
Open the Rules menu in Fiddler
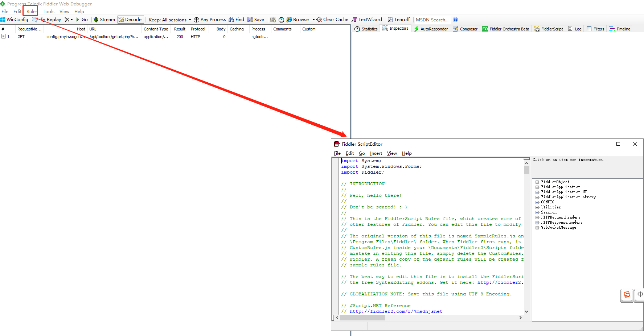pos(32,11)
